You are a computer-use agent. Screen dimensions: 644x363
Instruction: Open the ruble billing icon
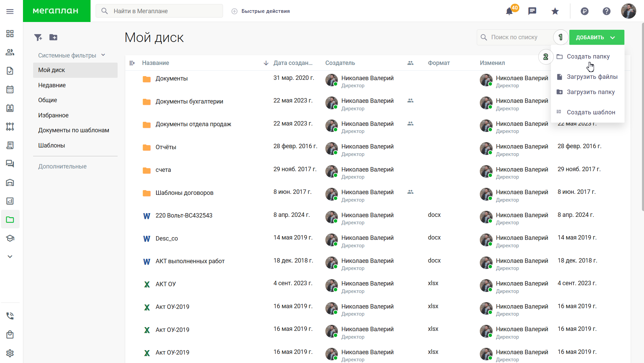click(x=585, y=11)
